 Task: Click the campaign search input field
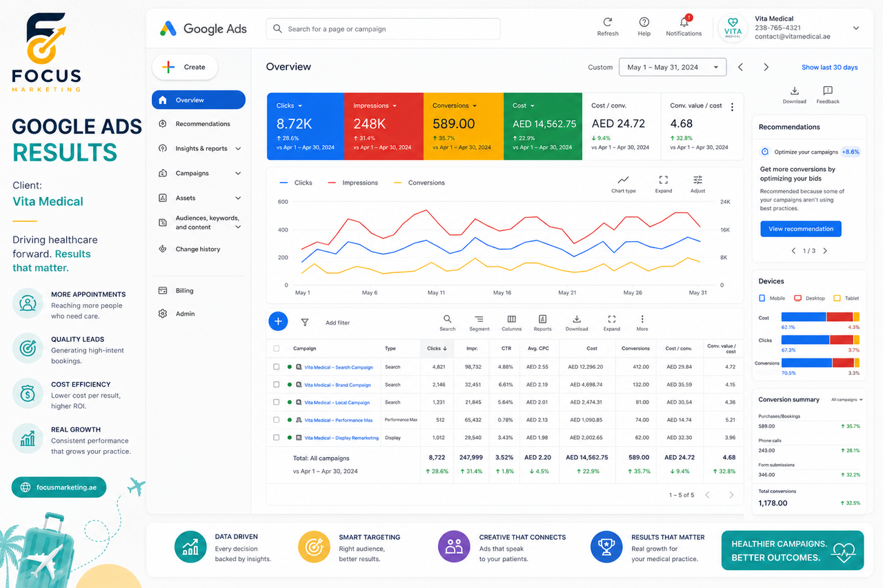click(x=383, y=29)
